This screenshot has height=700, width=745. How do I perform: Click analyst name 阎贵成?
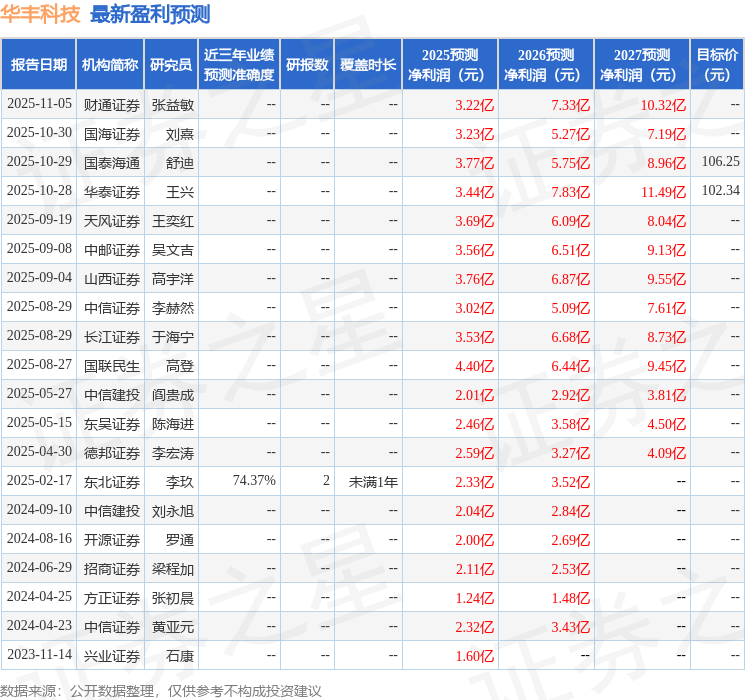point(173,395)
